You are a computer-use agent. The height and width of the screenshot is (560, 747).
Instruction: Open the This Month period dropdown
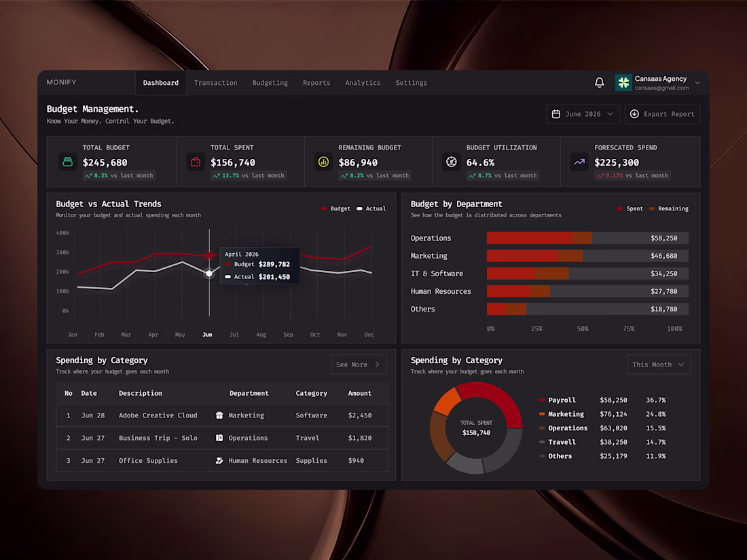pos(659,365)
